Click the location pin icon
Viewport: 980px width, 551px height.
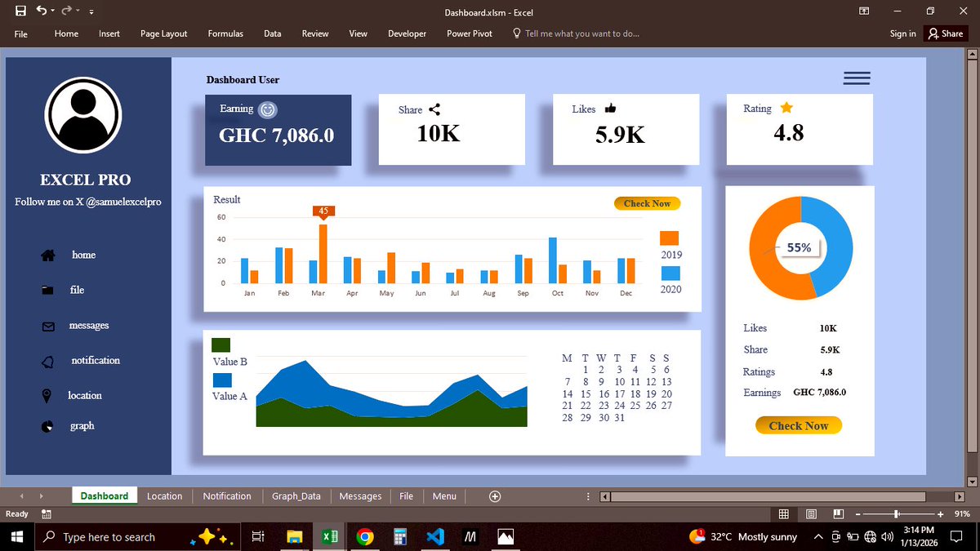(47, 396)
